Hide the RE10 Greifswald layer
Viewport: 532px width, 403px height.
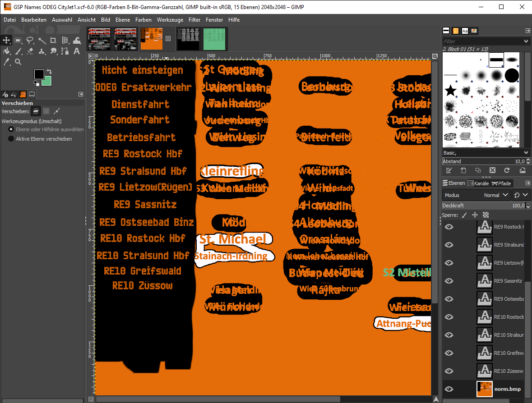point(449,353)
